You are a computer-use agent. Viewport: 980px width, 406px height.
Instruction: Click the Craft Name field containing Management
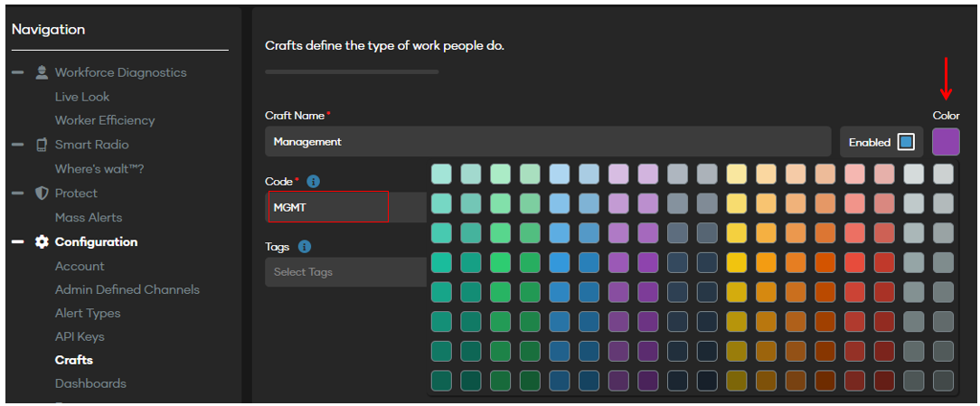click(x=548, y=141)
